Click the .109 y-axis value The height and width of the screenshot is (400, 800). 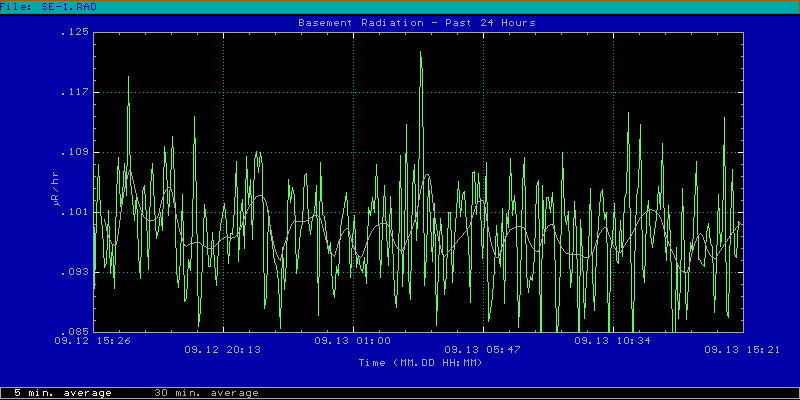[x=74, y=153]
